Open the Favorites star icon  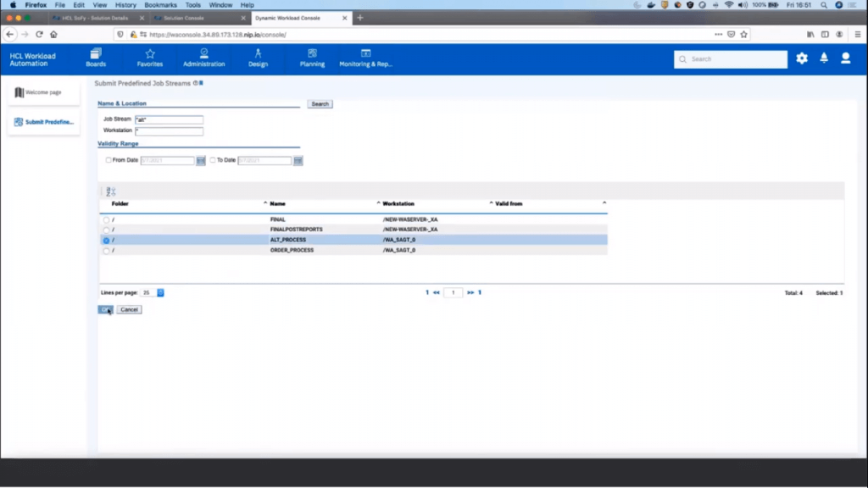(x=149, y=58)
